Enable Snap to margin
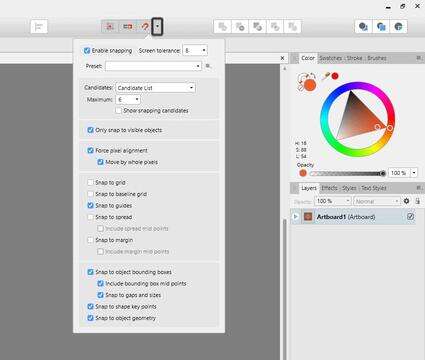 pyautogui.click(x=90, y=240)
